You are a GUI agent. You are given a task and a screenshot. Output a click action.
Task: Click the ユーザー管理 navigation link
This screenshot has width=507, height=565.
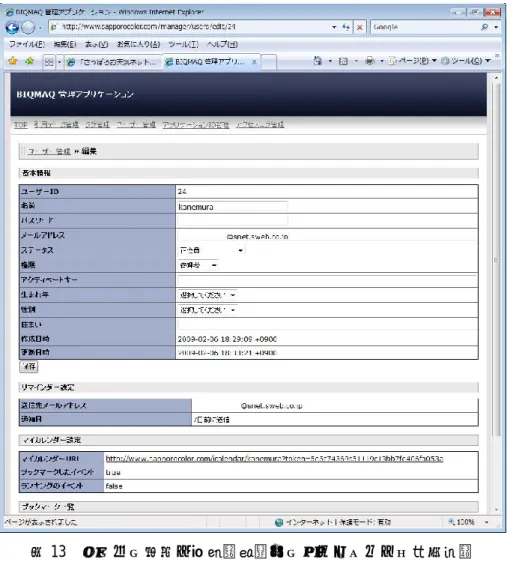click(136, 125)
